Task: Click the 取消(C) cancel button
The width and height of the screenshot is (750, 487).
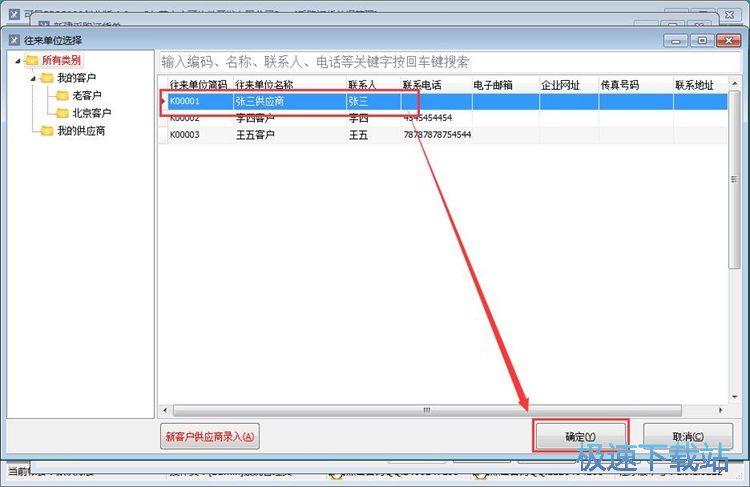Action: pos(688,436)
